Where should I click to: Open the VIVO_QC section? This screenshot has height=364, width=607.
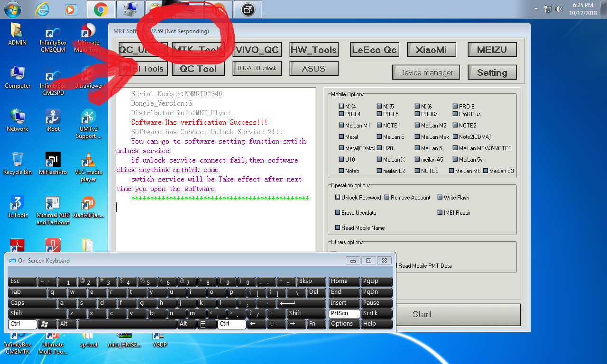pos(257,50)
